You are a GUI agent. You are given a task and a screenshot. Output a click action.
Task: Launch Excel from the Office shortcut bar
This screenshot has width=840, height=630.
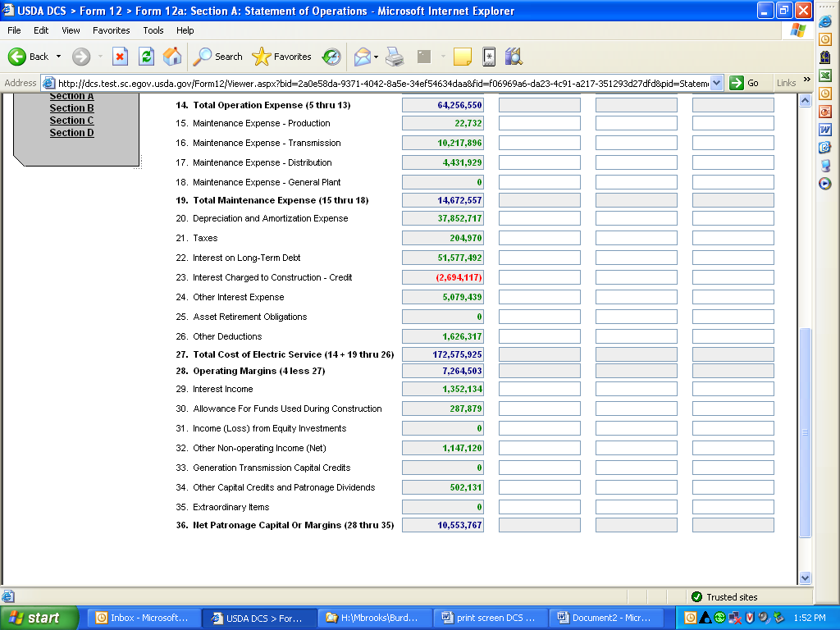click(x=825, y=75)
